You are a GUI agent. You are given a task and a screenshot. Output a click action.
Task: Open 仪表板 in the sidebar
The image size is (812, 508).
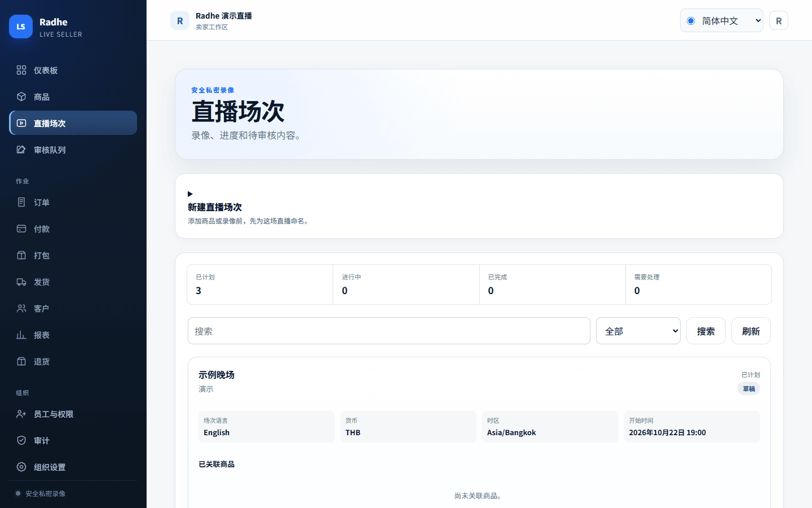tap(73, 70)
